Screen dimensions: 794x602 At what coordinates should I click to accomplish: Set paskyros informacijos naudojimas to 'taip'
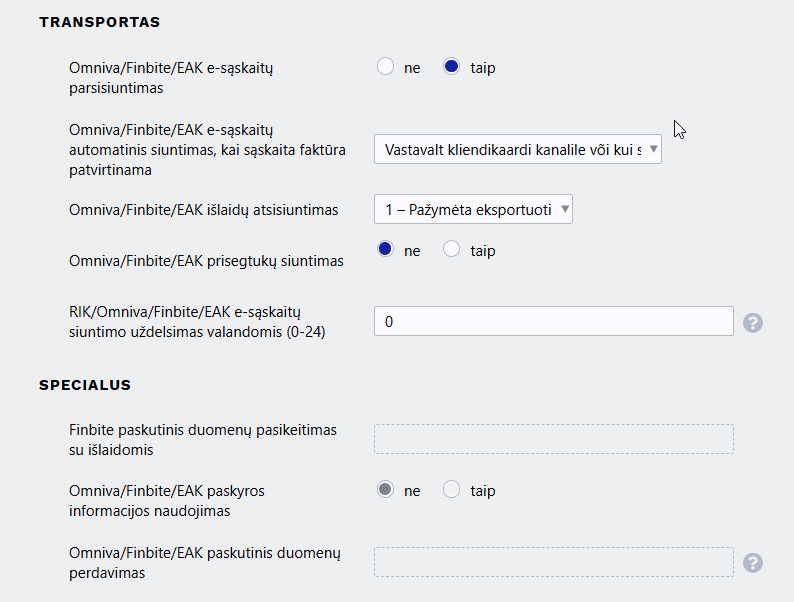tap(452, 490)
